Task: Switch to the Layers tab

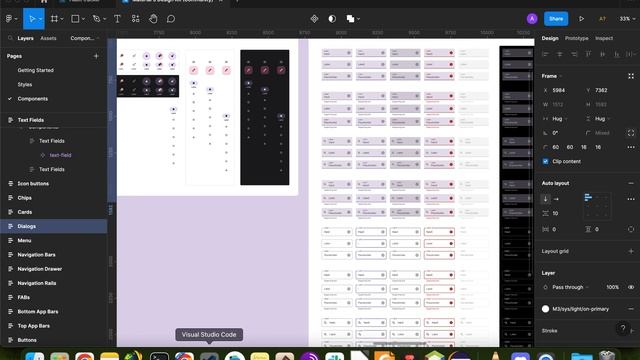Action: (x=25, y=38)
